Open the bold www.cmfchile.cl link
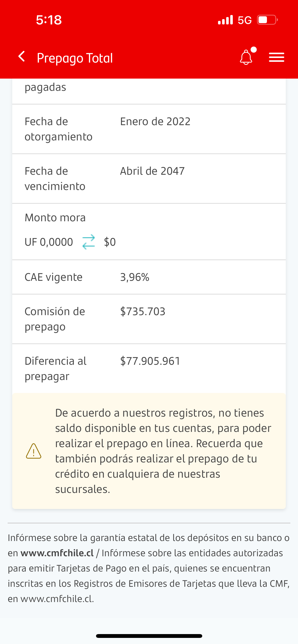Viewport: 298px width, 644px height. 57,553
